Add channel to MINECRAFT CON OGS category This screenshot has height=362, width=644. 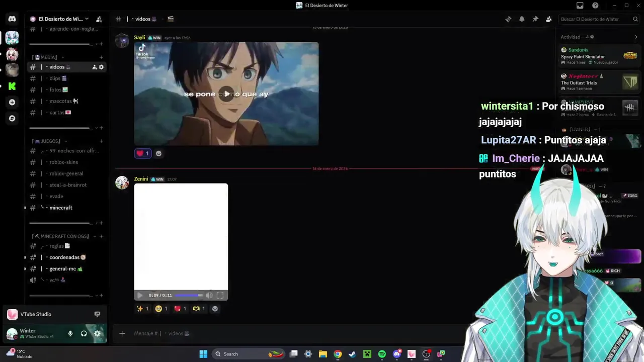(x=101, y=236)
